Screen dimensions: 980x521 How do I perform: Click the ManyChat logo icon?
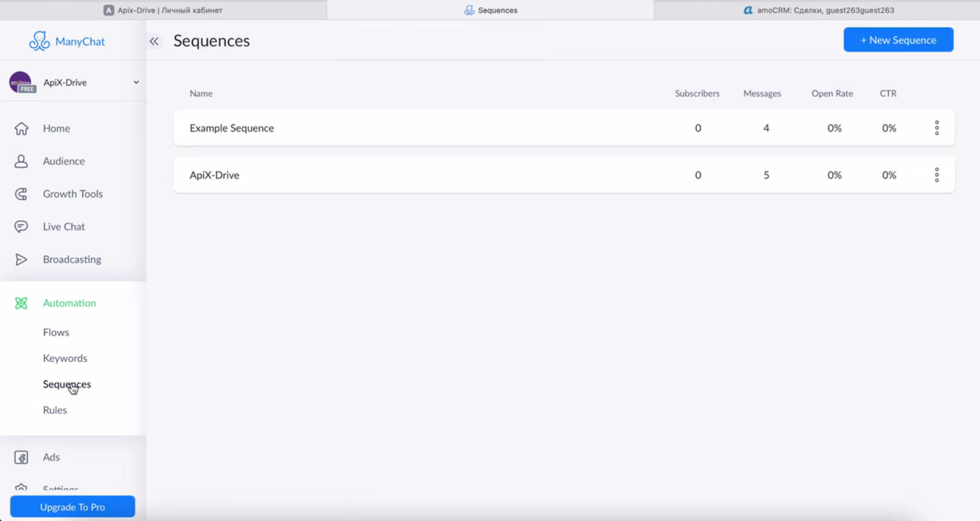pyautogui.click(x=39, y=41)
